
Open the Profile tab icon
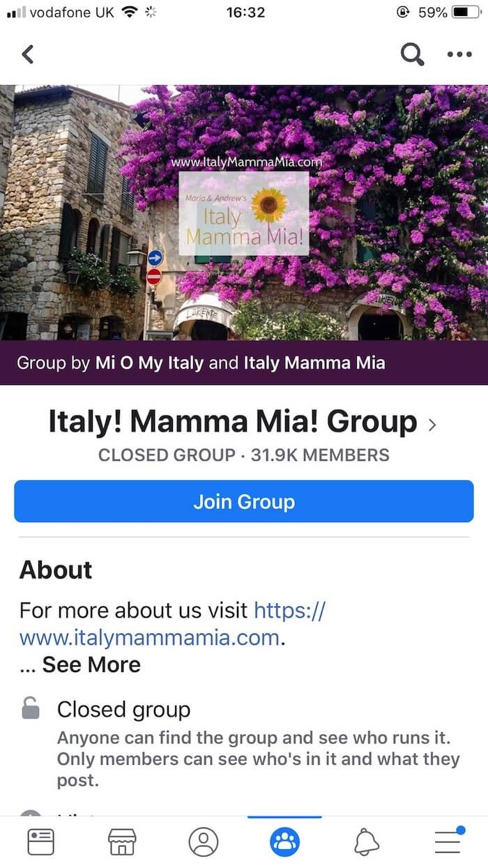click(x=204, y=842)
